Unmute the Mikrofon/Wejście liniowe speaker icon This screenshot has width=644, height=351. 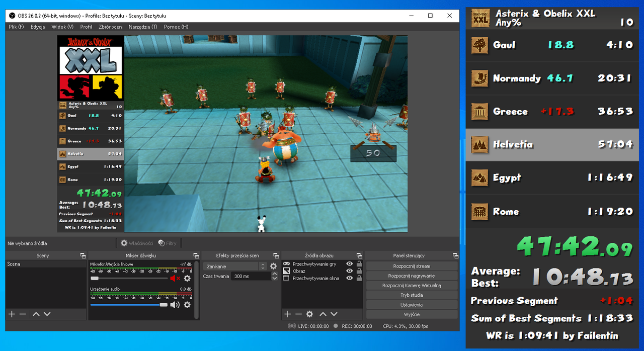[x=175, y=278]
